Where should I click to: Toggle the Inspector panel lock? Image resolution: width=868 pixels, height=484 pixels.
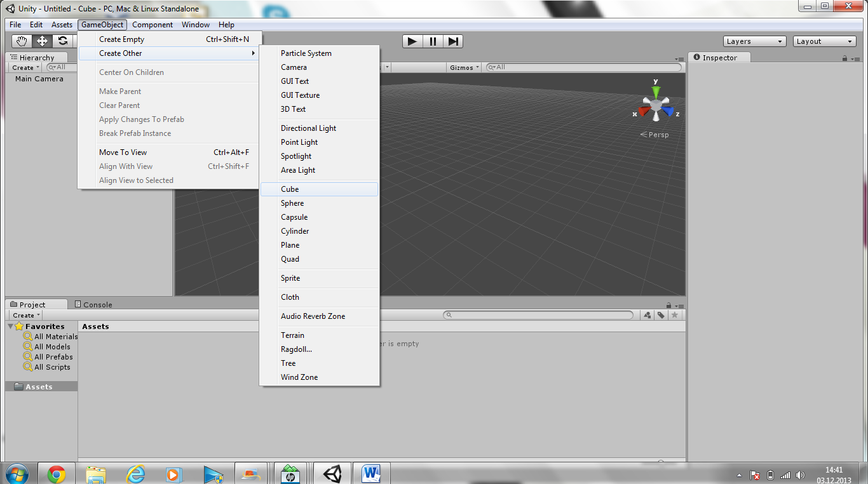tap(844, 58)
